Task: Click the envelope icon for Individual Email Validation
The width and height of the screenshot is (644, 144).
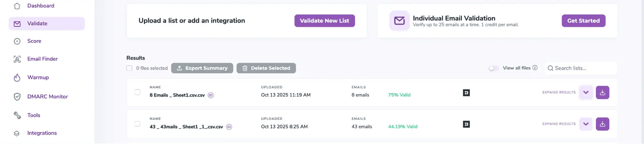Action: click(x=399, y=21)
